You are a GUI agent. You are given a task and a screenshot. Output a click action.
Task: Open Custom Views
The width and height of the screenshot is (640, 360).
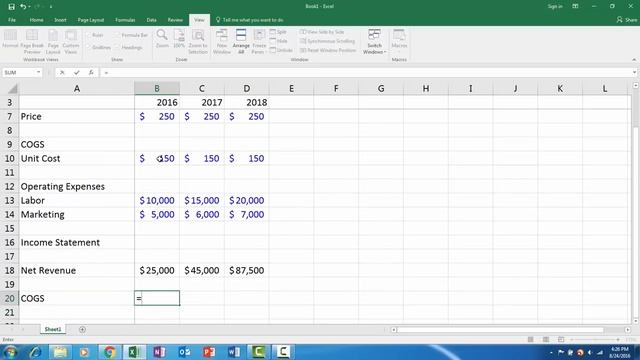tap(71, 42)
